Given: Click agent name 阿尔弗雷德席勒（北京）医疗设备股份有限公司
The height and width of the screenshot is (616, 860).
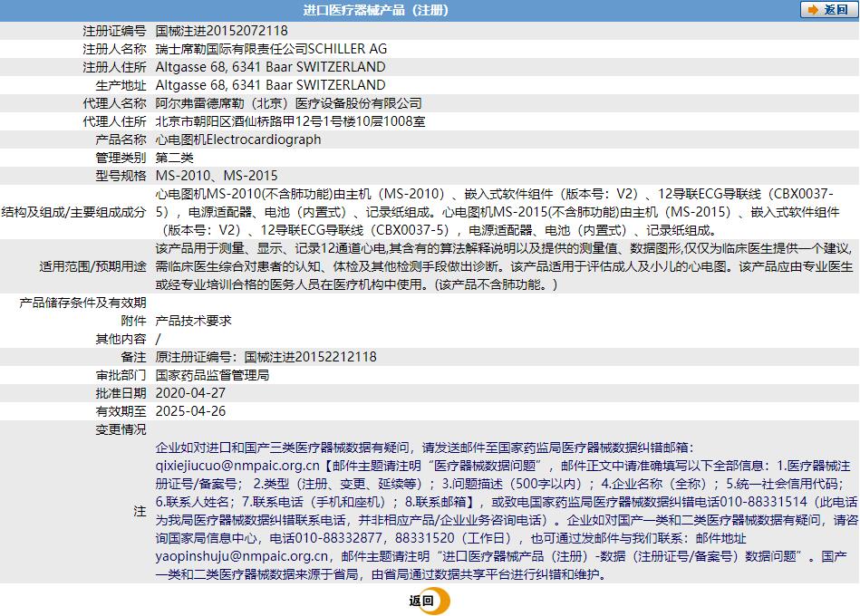Looking at the screenshot, I should pyautogui.click(x=289, y=103).
